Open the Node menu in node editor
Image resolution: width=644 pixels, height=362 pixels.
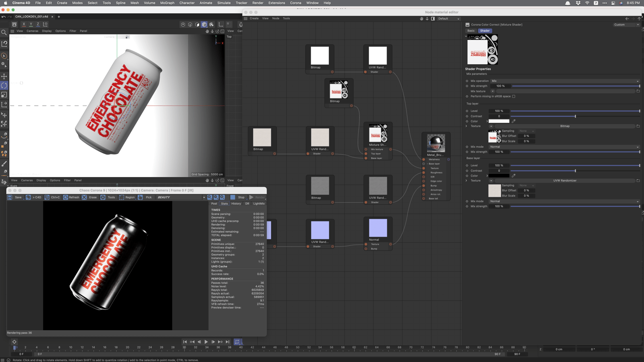(x=275, y=18)
